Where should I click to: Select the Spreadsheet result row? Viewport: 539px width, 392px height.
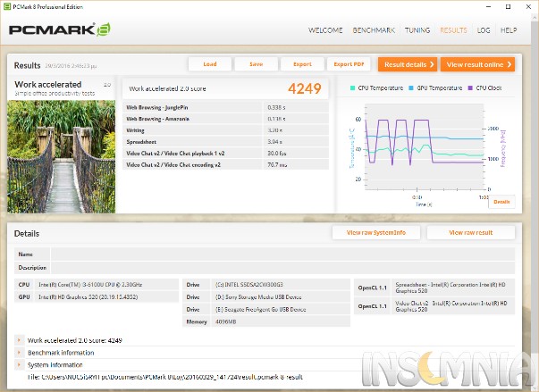(225, 142)
